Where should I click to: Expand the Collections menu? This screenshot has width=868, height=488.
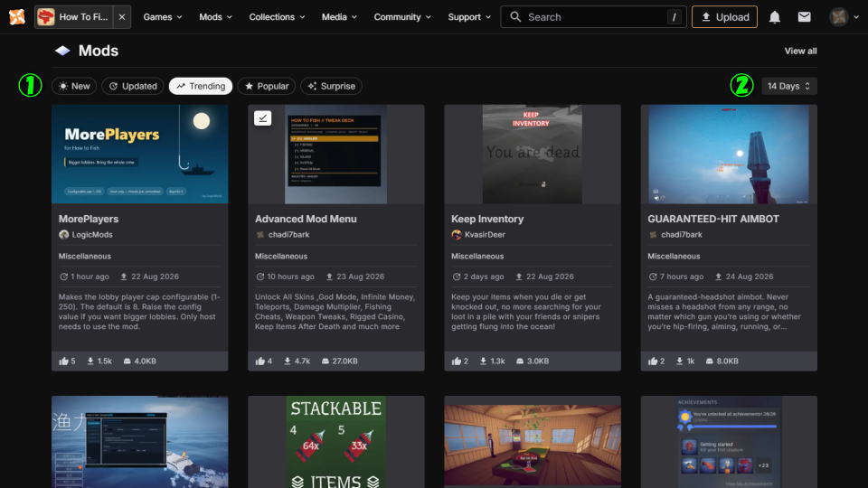(x=277, y=16)
